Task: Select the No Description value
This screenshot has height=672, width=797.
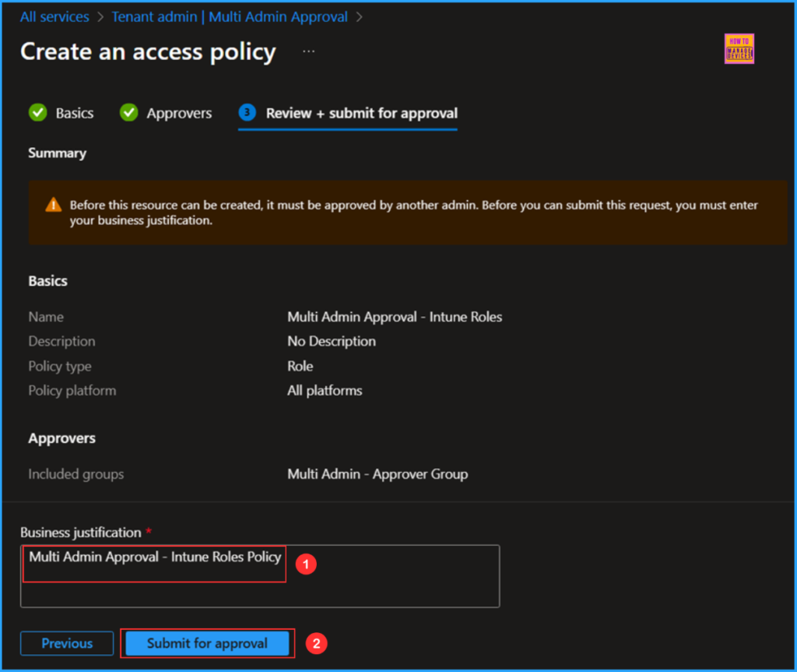Action: 332,341
